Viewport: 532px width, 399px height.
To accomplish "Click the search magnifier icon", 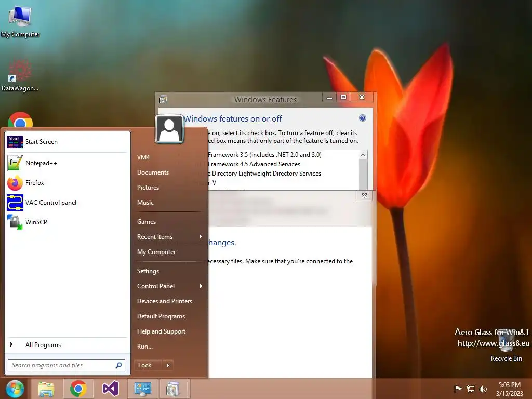I will coord(118,365).
